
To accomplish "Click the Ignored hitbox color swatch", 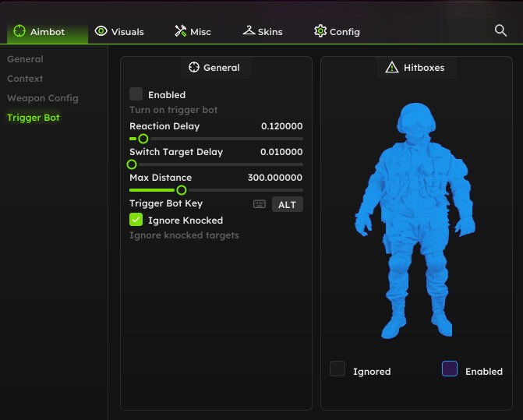I will 337,369.
